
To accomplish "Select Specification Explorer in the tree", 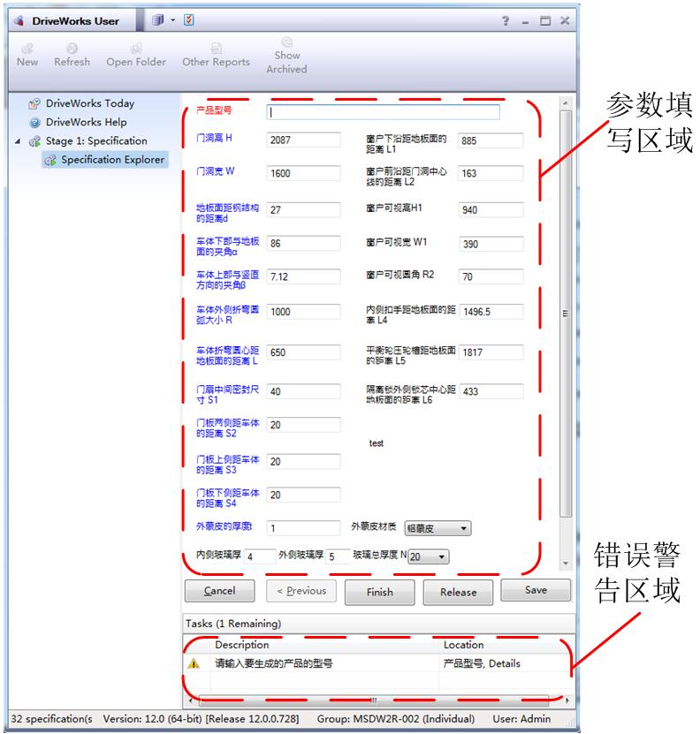I will (x=112, y=160).
